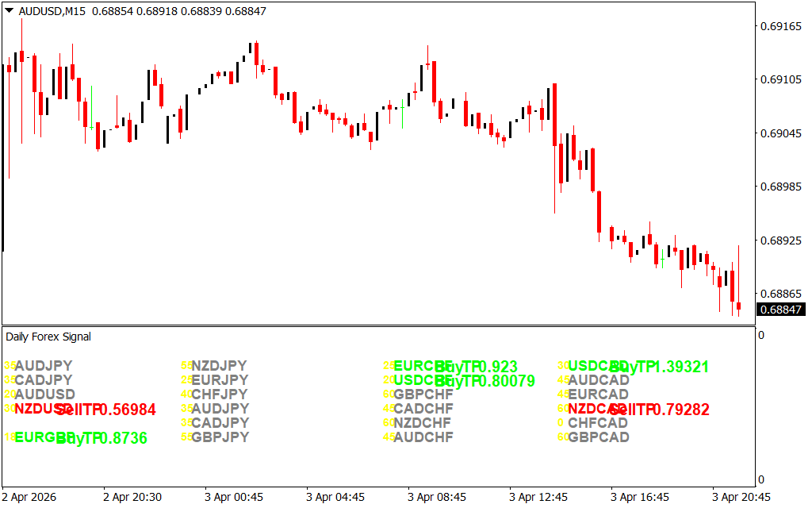Select the EURJPY pair label
Image resolution: width=812 pixels, height=508 pixels.
click(x=220, y=380)
